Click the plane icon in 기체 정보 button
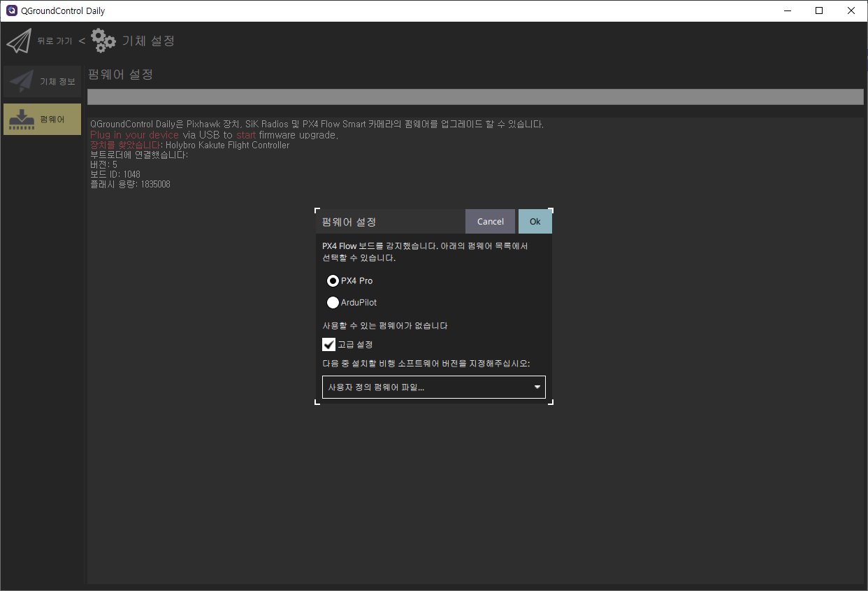The height and width of the screenshot is (591, 868). (21, 82)
